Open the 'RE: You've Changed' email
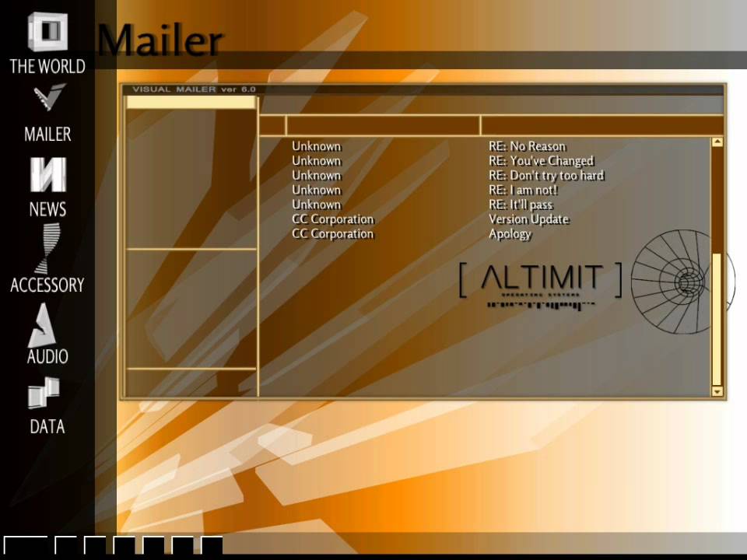This screenshot has width=747, height=560. click(x=542, y=161)
